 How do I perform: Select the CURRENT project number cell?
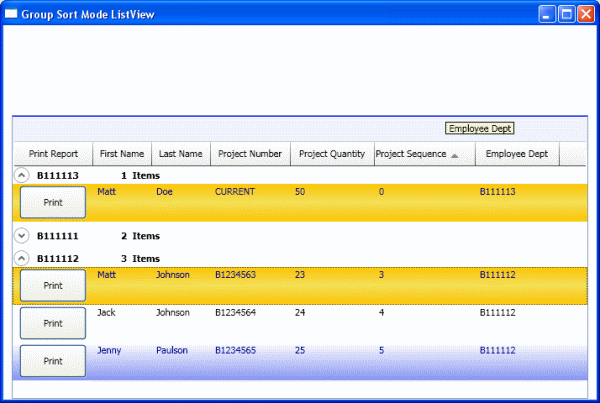[235, 191]
